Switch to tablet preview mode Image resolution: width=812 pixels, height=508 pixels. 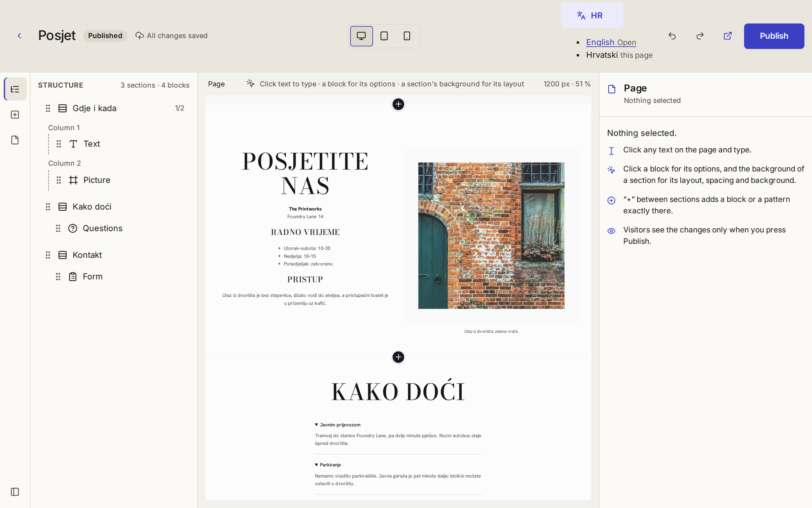pyautogui.click(x=384, y=36)
